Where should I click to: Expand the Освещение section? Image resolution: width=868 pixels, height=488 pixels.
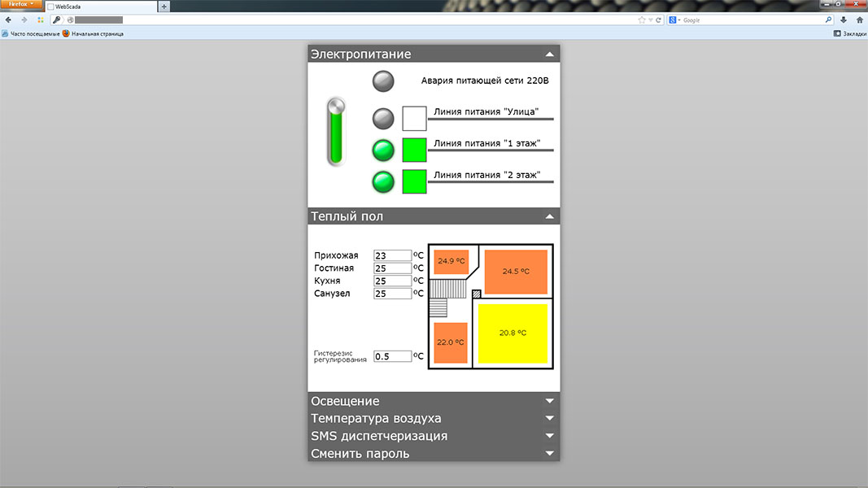[x=550, y=401]
